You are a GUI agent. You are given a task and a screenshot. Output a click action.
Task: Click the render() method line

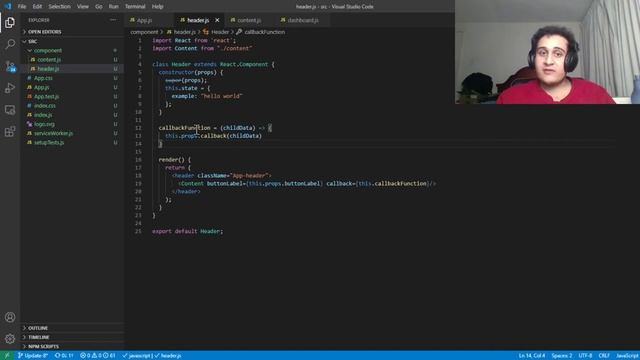174,160
